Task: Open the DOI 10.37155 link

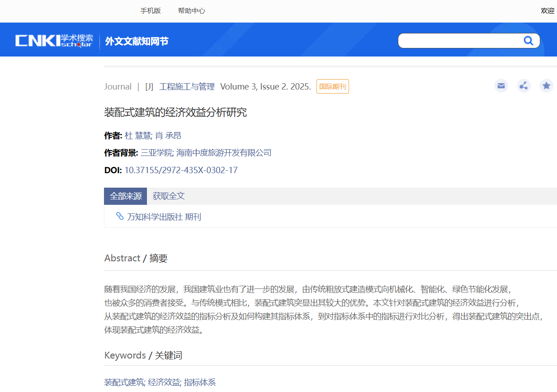Action: click(181, 170)
